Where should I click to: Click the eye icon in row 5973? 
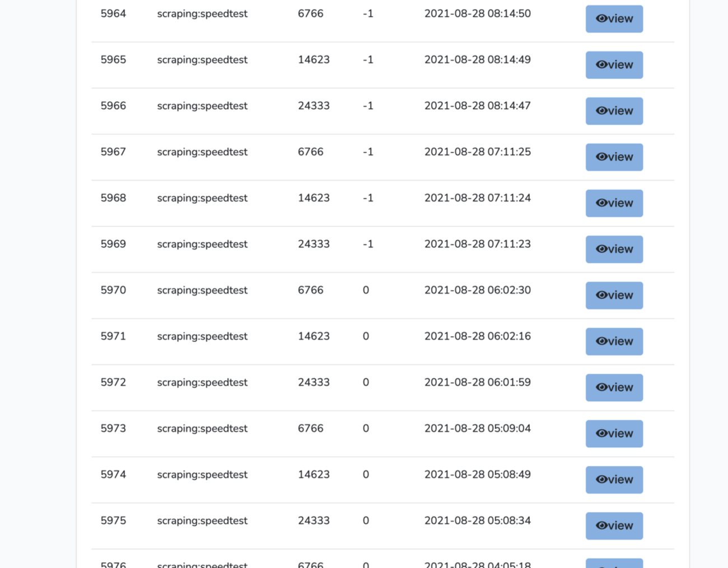(601, 433)
